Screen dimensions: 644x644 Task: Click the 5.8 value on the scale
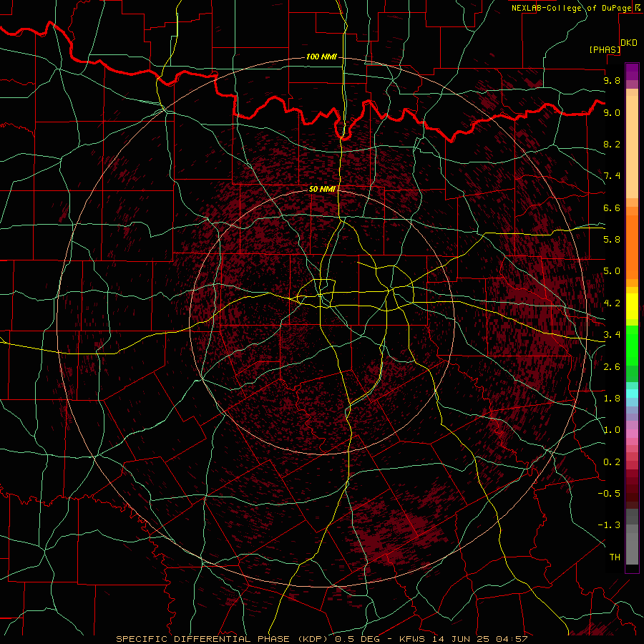coord(612,240)
